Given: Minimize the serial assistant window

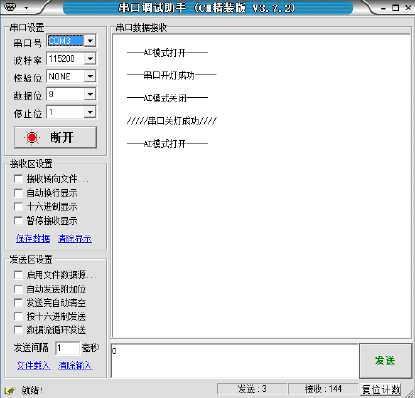Looking at the screenshot, I should point(383,8).
